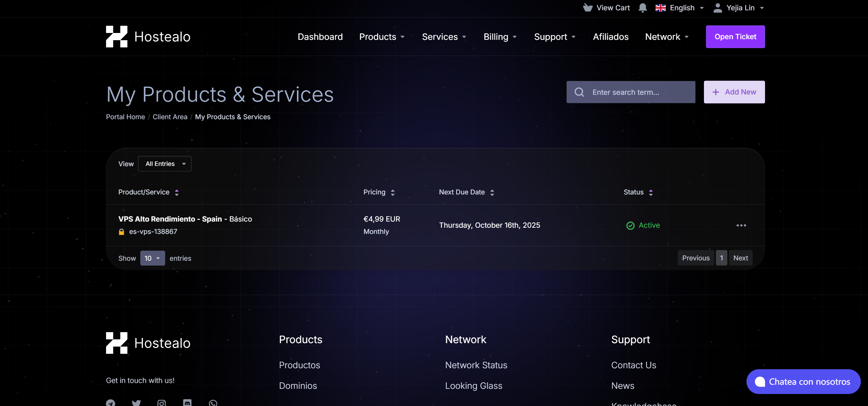Go to Dashboard in navigation

320,37
